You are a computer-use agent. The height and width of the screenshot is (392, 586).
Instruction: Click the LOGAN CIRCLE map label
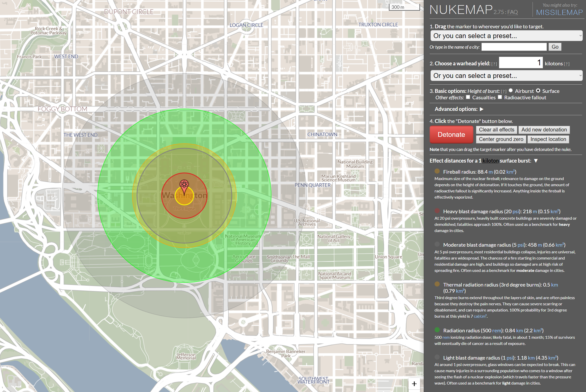246,25
